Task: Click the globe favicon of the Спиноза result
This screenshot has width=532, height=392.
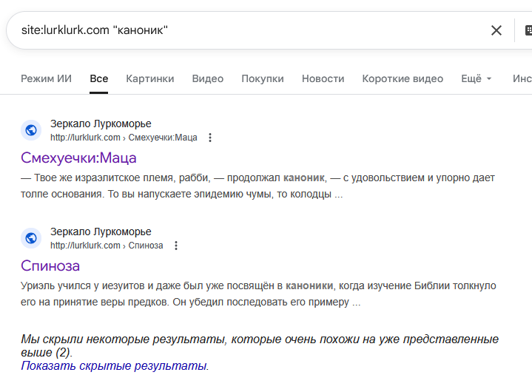Action: point(31,238)
